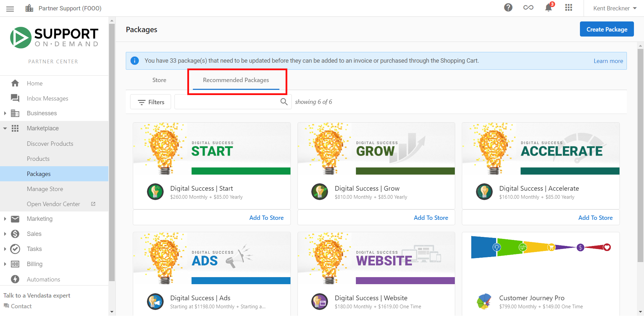This screenshot has height=316, width=644.
Task: Click the external link icon beside Open Vendor Center
Action: coord(93,204)
